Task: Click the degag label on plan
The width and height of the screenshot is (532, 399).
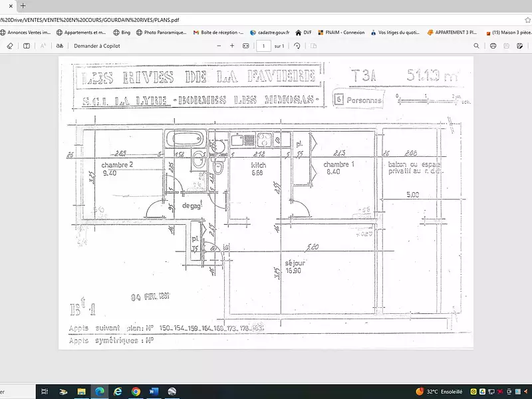Action: pyautogui.click(x=192, y=205)
